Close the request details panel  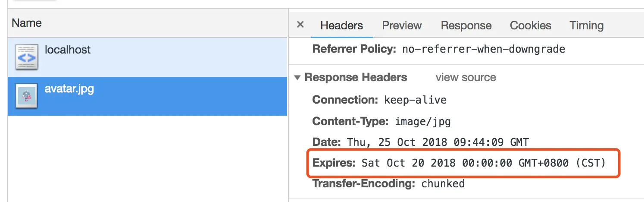300,25
